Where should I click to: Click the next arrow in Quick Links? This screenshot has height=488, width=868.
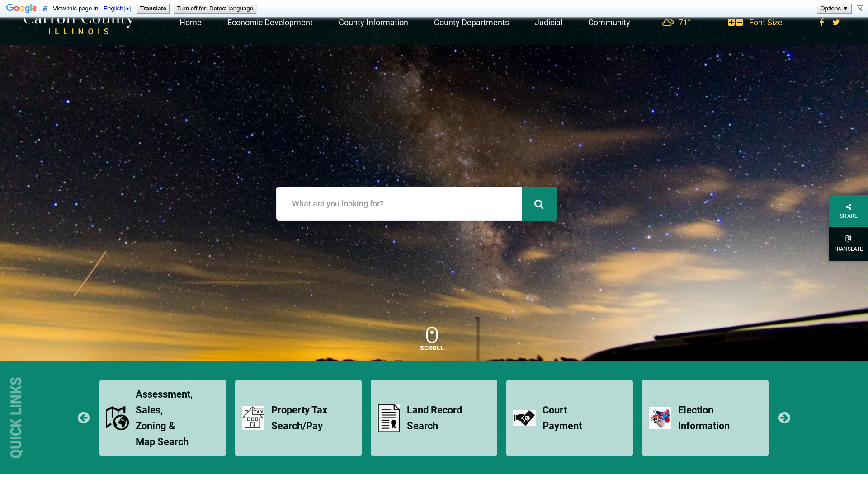pyautogui.click(x=784, y=418)
